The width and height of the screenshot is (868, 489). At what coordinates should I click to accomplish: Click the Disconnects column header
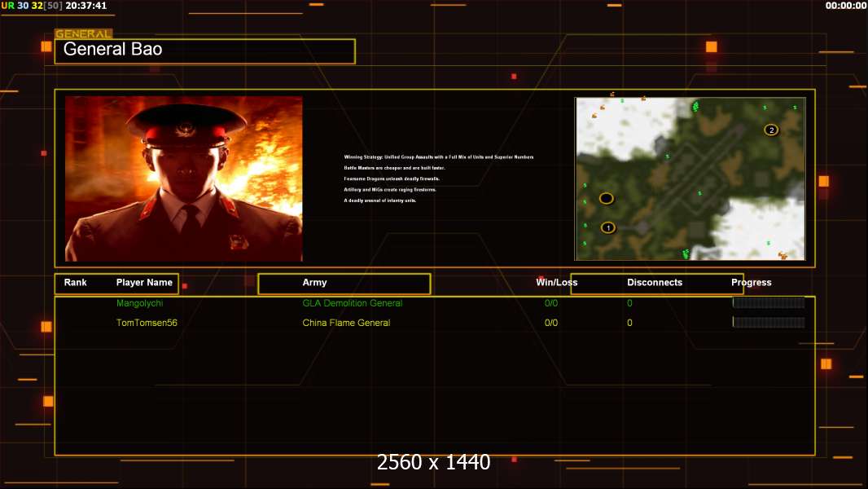pyautogui.click(x=655, y=283)
